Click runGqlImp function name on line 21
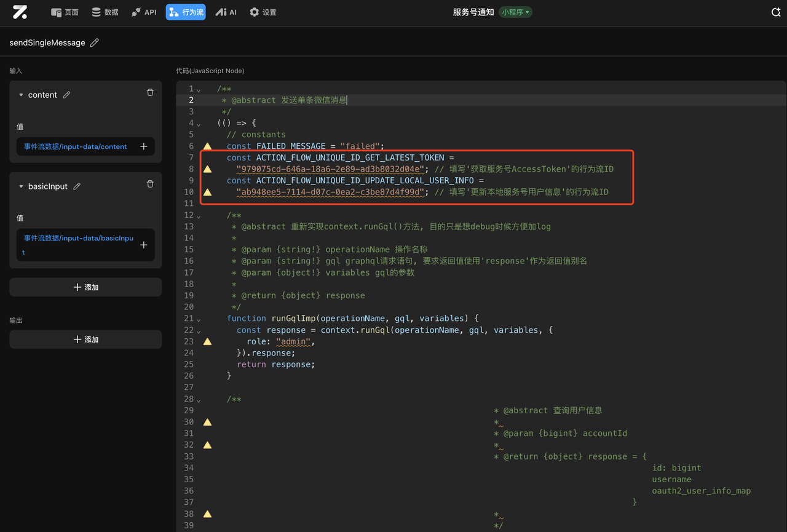 pos(293,319)
